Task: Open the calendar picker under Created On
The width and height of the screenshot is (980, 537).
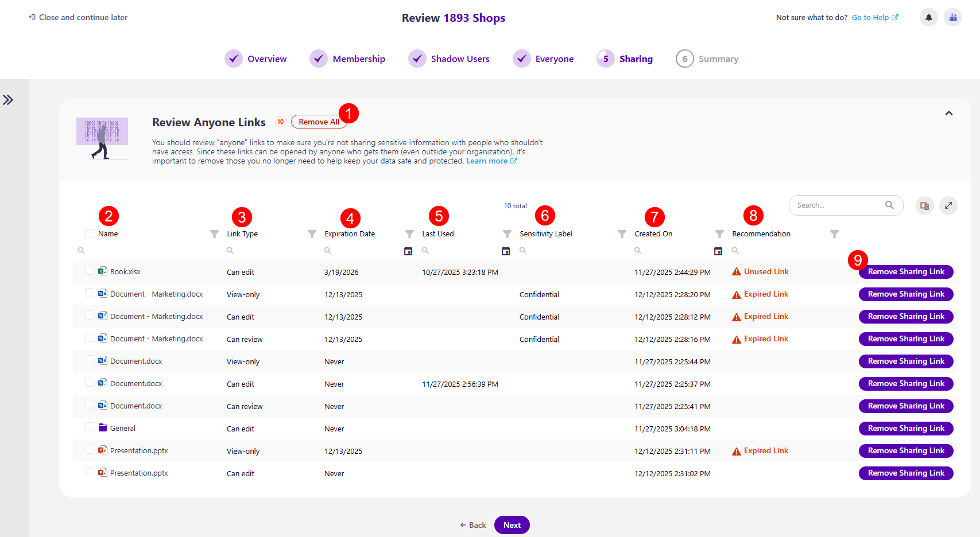Action: 718,251
